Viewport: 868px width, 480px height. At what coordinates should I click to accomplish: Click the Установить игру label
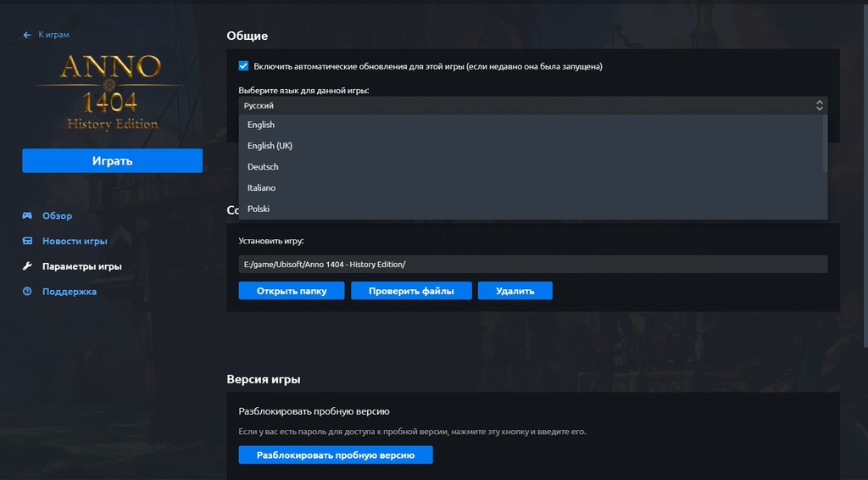(x=271, y=241)
